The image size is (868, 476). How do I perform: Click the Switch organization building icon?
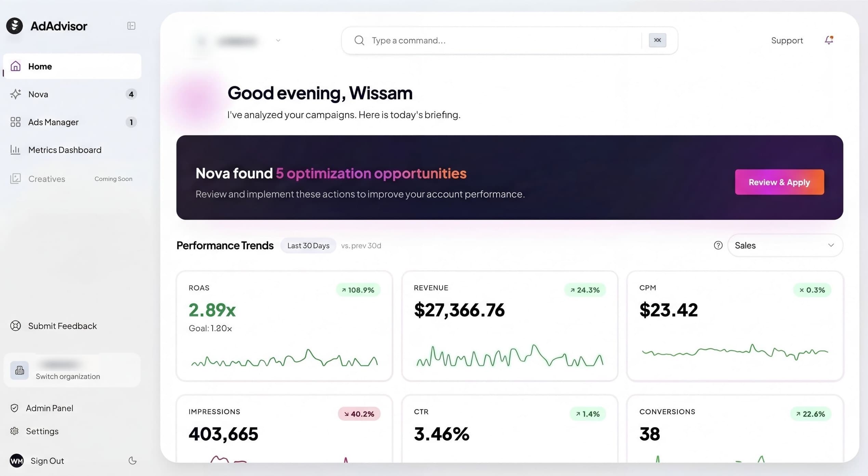pos(19,370)
